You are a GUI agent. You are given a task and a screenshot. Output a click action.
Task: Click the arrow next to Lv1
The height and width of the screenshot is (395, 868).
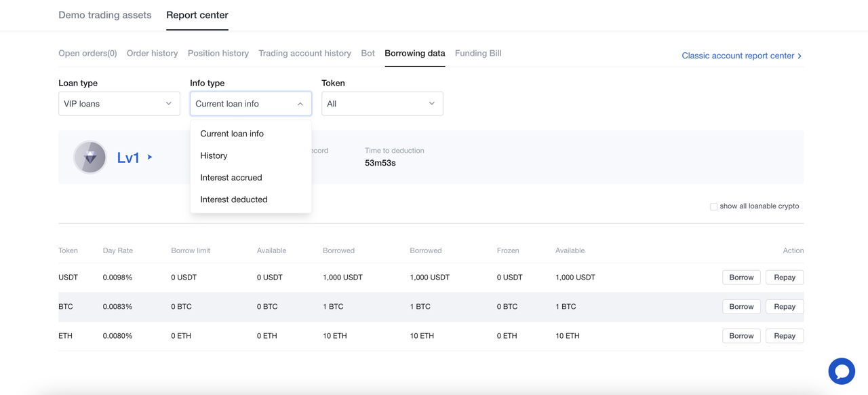point(150,157)
